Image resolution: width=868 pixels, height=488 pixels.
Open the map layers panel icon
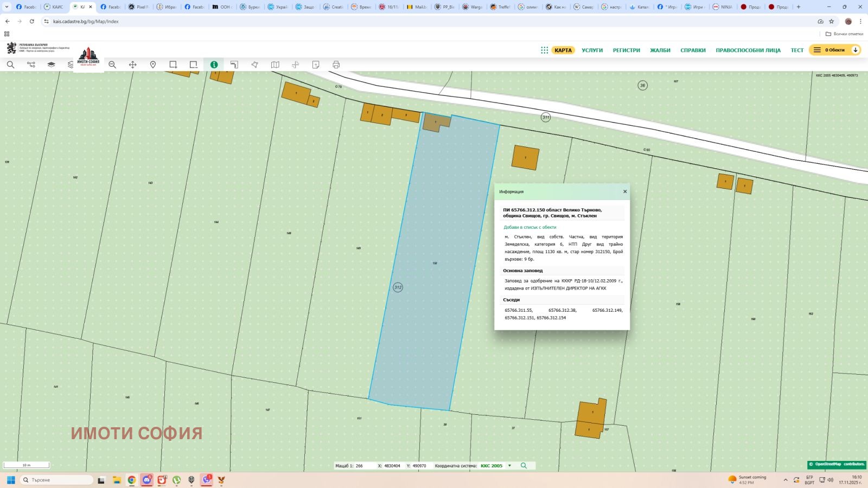[x=51, y=65]
